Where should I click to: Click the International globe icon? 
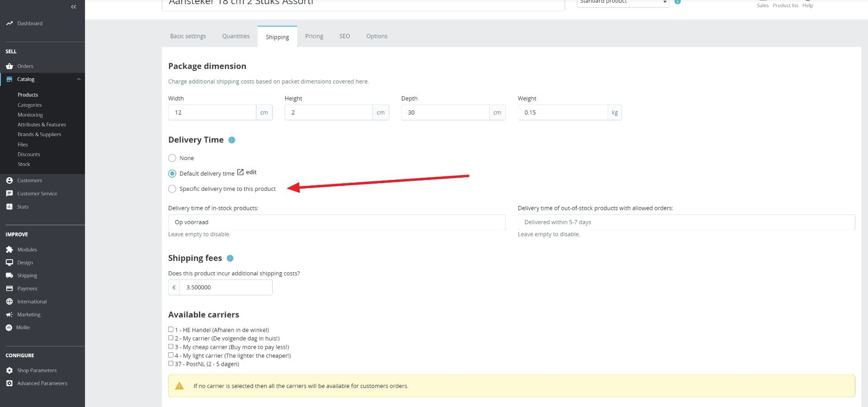(9, 302)
